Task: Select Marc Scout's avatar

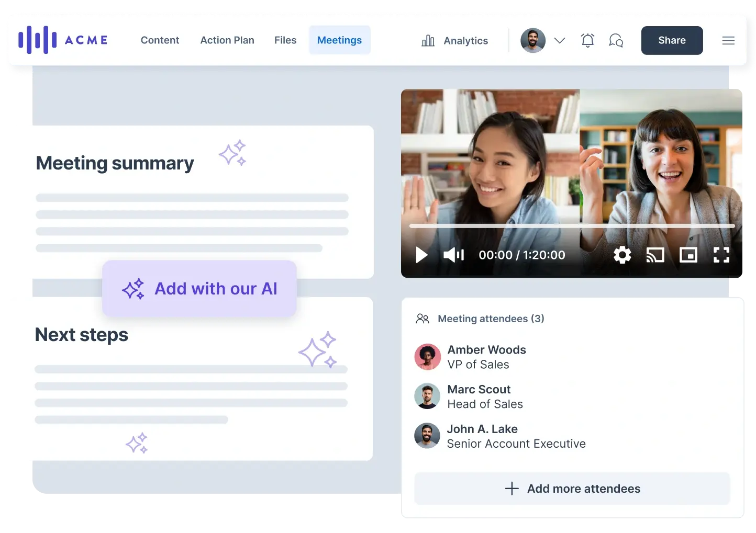Action: pyautogui.click(x=427, y=396)
